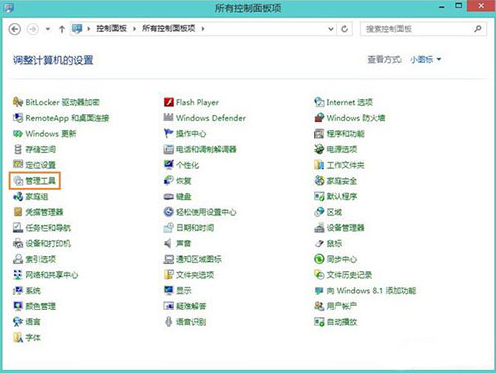Image resolution: width=496 pixels, height=373 pixels.
Task: Click the refresh button beside address bar
Action: [x=344, y=29]
